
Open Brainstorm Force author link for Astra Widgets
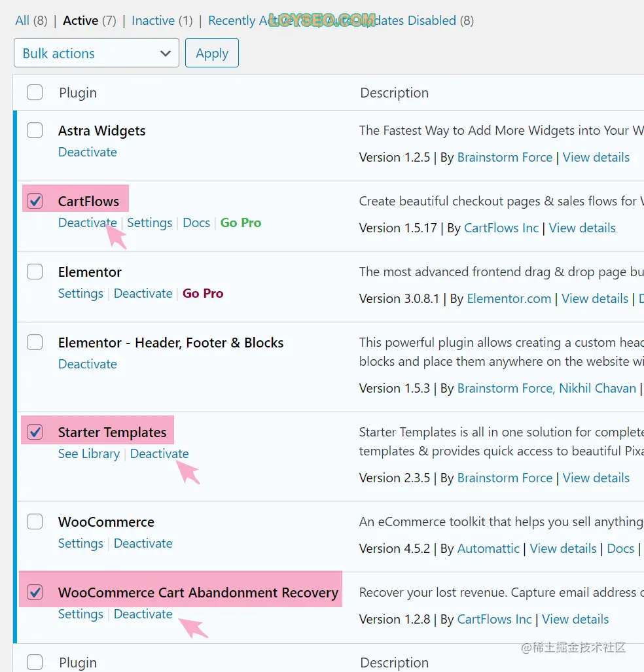click(x=505, y=157)
